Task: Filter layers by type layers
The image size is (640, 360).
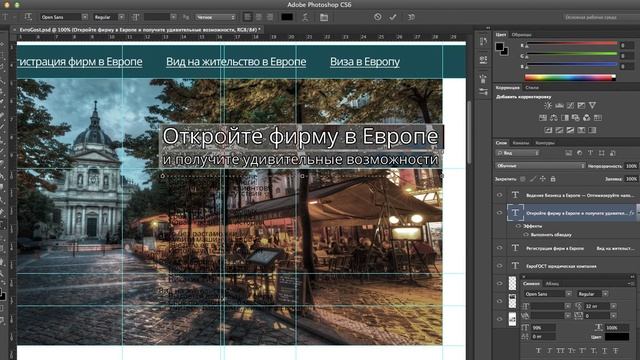Action: 590,153
